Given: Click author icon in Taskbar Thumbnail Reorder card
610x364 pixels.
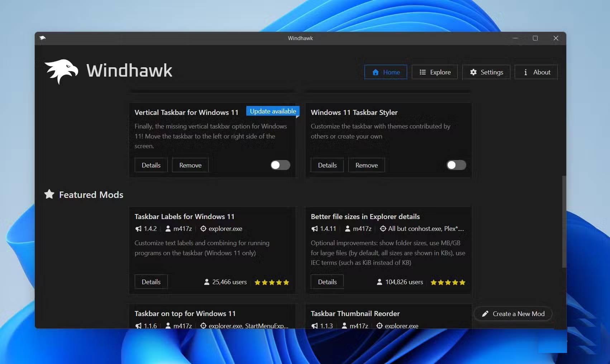Looking at the screenshot, I should pos(344,326).
